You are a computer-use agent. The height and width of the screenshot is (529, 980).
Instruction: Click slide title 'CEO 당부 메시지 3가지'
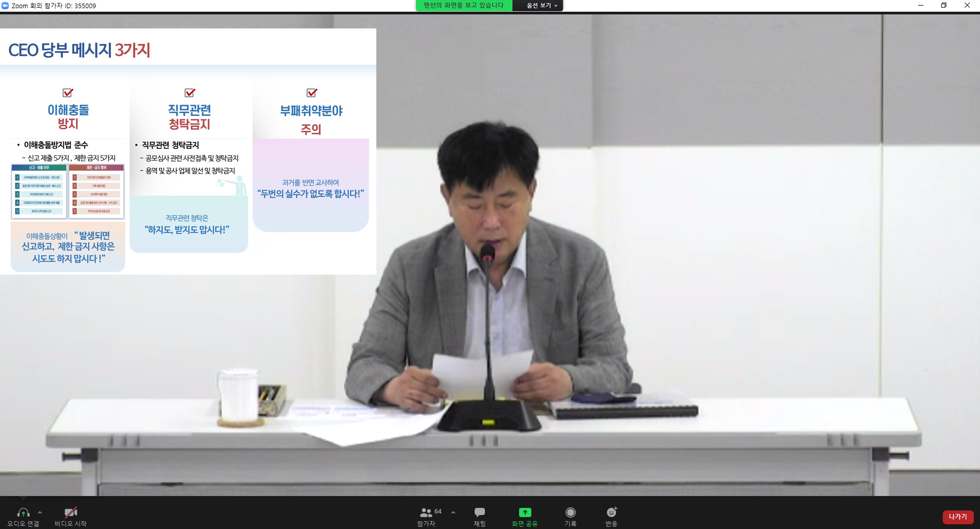coord(79,50)
